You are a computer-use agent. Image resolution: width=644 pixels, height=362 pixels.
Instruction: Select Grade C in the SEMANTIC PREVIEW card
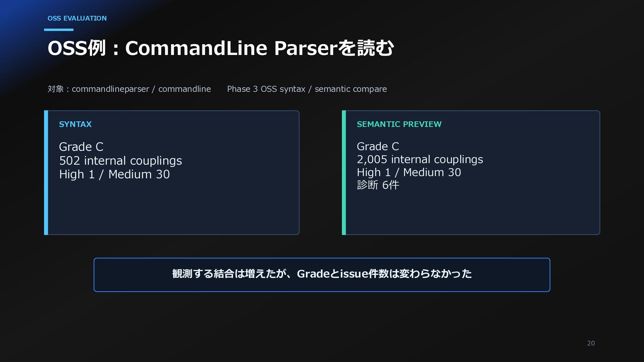[x=378, y=146]
